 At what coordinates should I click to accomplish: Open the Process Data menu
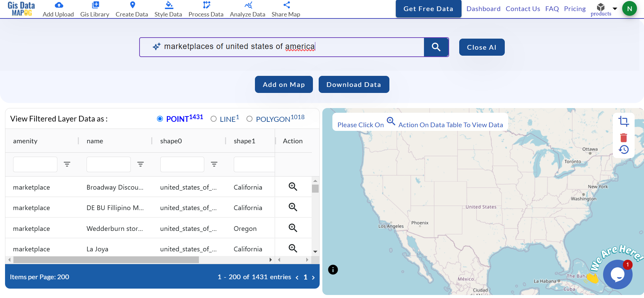coord(206,9)
